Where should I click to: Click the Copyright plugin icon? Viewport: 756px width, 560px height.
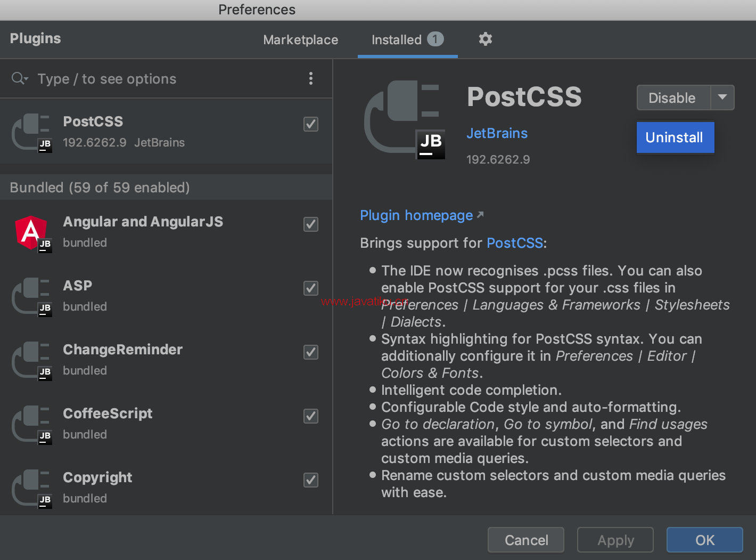point(32,489)
